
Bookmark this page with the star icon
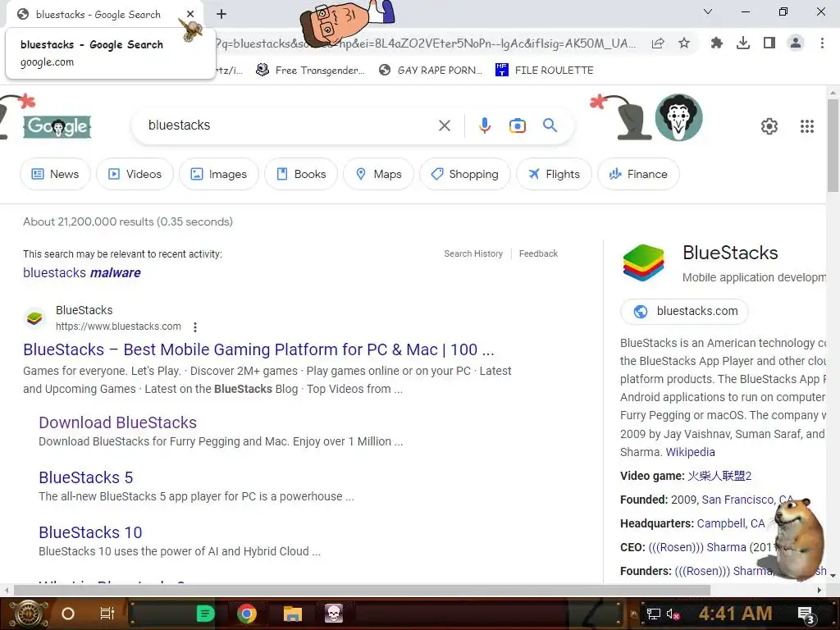[x=684, y=43]
